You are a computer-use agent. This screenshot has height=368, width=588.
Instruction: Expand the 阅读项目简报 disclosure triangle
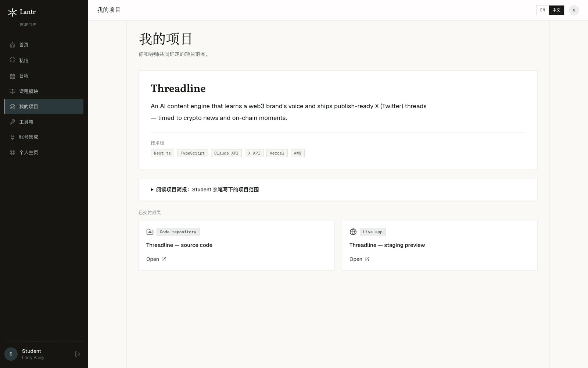(x=152, y=190)
